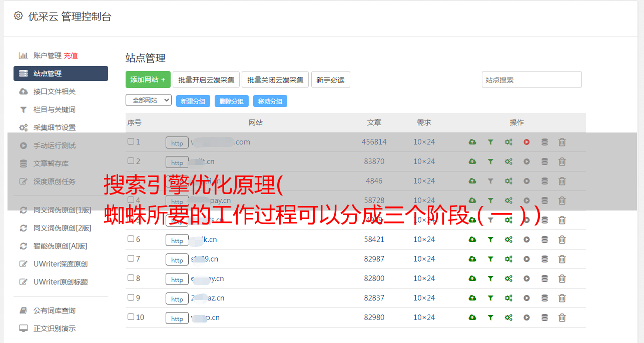This screenshot has height=343, width=644.
Task: Click the cloud upload icon in row 6
Action: tap(472, 239)
